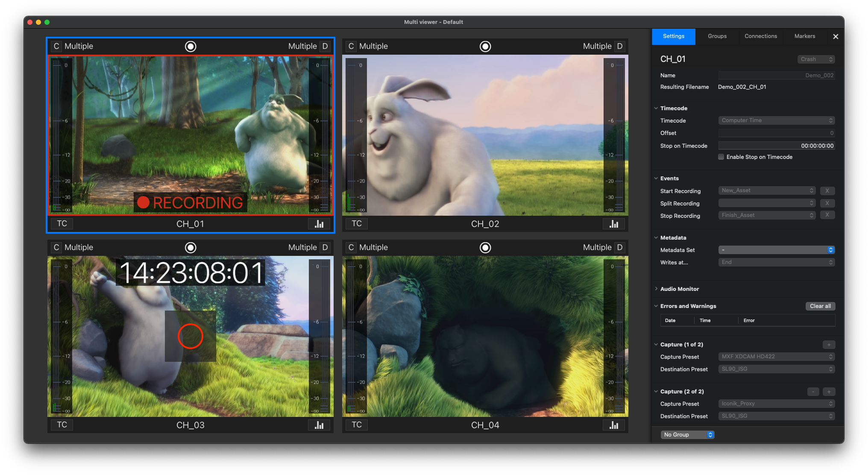Click the C icon on CH_01
Screen dimensions: 868x475
click(56, 46)
